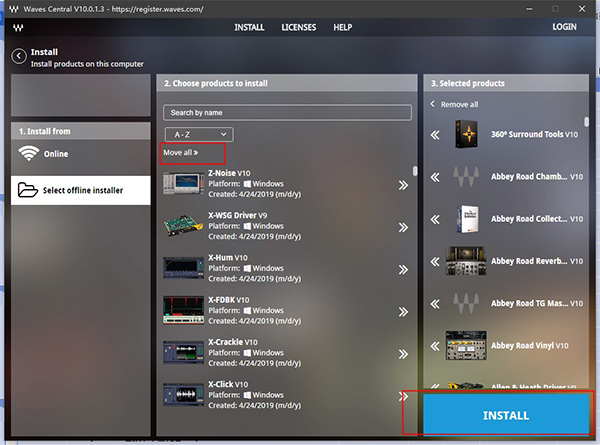The image size is (600, 445).
Task: Click the X-Click plugin thumbnail
Action: pos(183,394)
